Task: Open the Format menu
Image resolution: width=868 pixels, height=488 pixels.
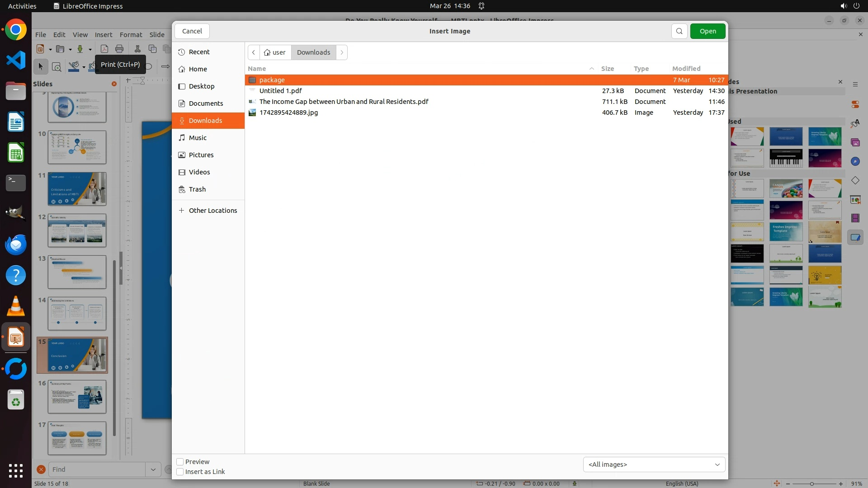Action: tap(131, 35)
